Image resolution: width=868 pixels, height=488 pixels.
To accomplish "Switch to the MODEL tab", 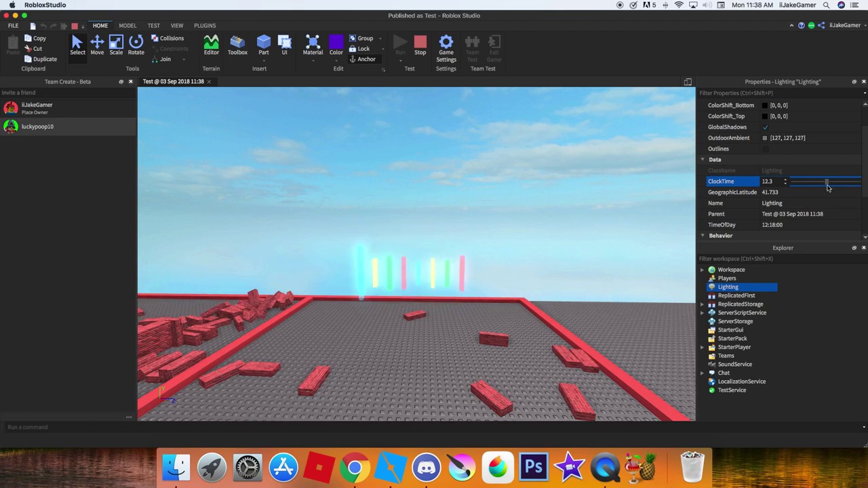I will click(x=127, y=26).
